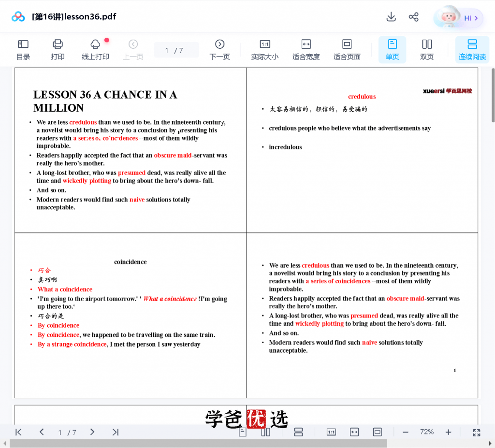This screenshot has width=495, height=448.
Task: Toggle continuous reading icon in bottom bar
Action: (298, 432)
